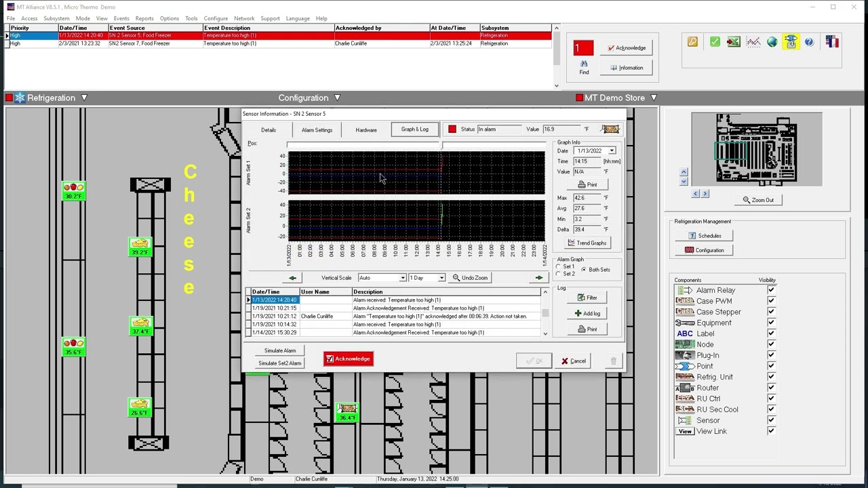The width and height of the screenshot is (868, 488).
Task: Click the red Status indicator square
Action: (x=452, y=129)
